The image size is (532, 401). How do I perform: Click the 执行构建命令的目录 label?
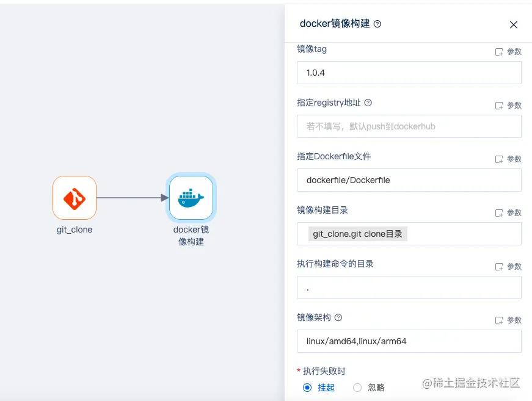[x=335, y=264]
